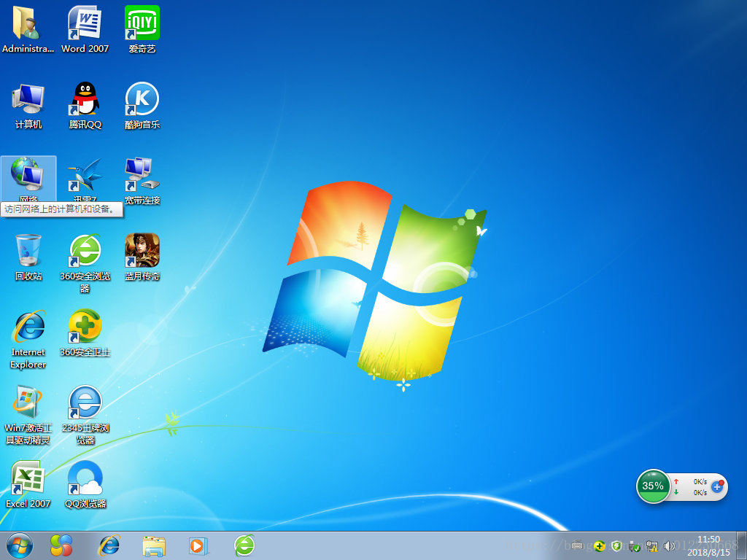This screenshot has height=560, width=747.
Task: Open the clock showing 11:50
Action: pos(708,545)
